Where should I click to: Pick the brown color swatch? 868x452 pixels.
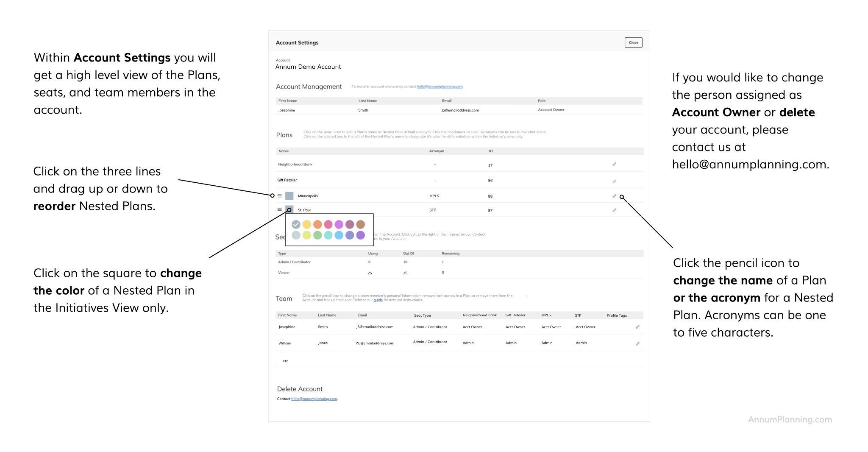pos(360,224)
